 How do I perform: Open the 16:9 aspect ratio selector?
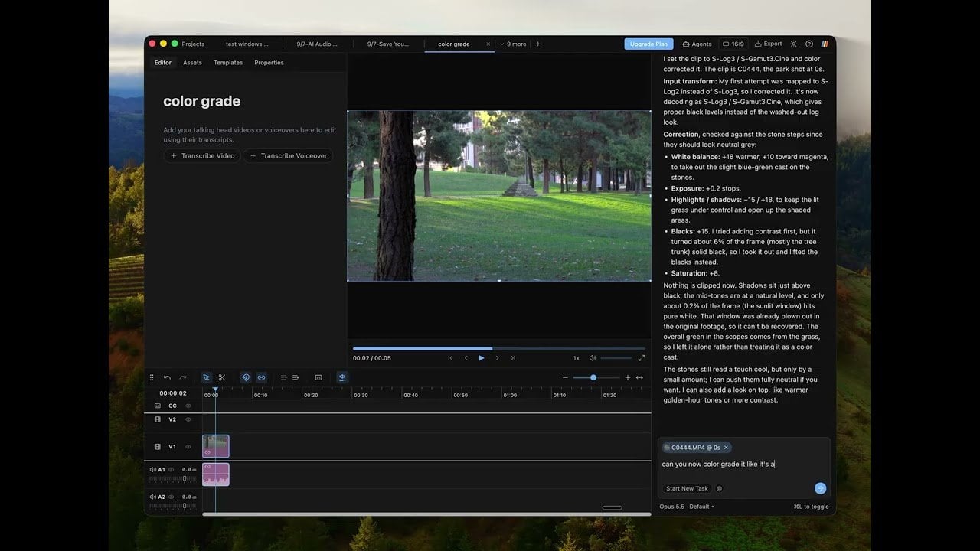pos(733,44)
